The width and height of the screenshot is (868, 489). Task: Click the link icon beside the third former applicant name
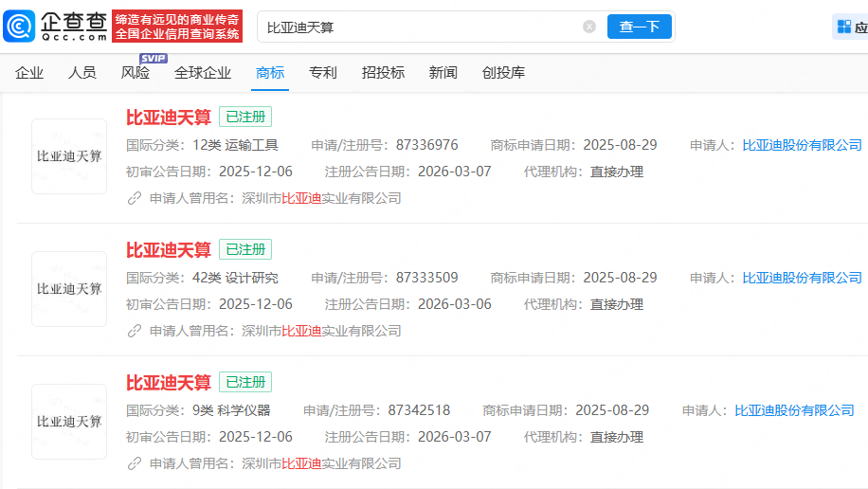pos(135,463)
